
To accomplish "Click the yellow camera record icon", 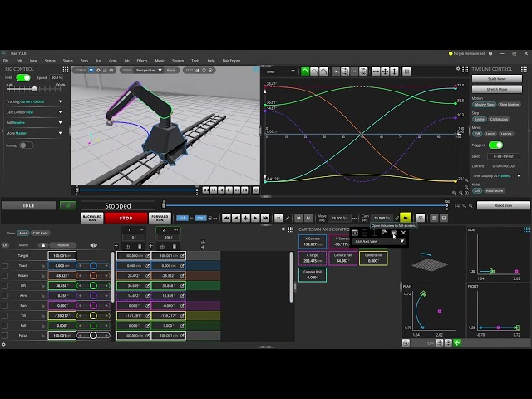I will pos(406,218).
